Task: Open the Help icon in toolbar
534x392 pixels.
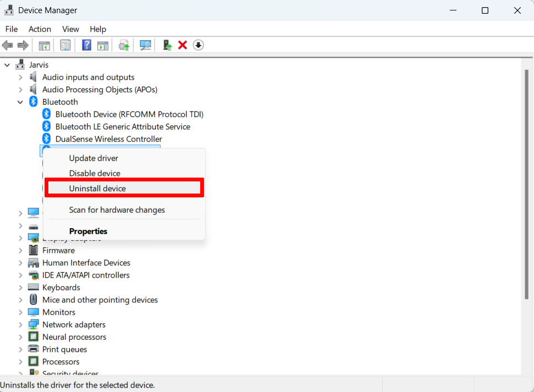Action: click(86, 45)
